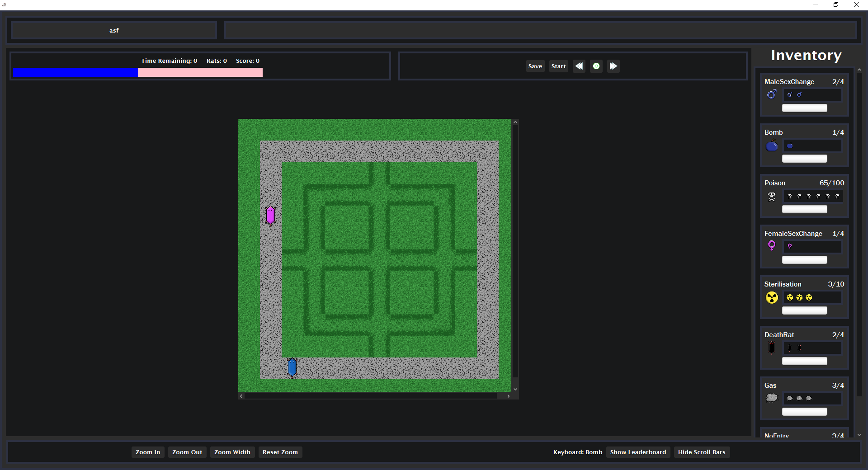Click the Inventory heading
Screen dimensions: 868x470
point(806,55)
